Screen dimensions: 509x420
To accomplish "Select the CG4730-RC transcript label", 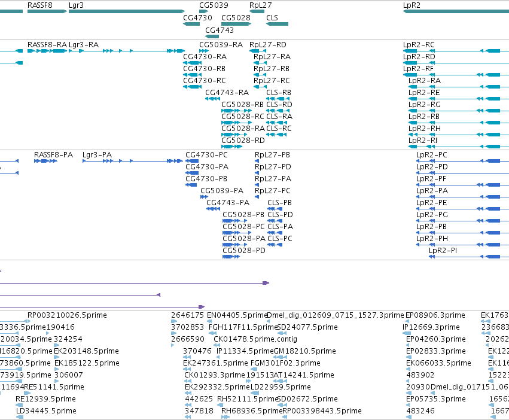I will (205, 81).
